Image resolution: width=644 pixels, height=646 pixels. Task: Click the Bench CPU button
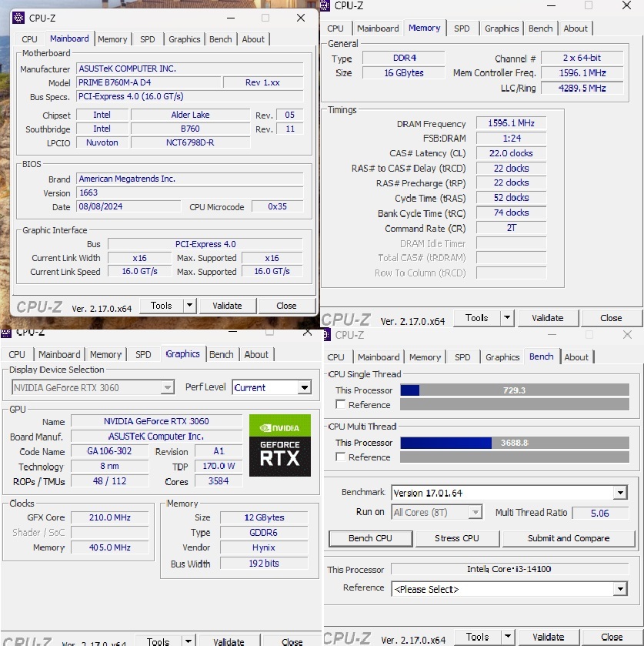pos(370,538)
